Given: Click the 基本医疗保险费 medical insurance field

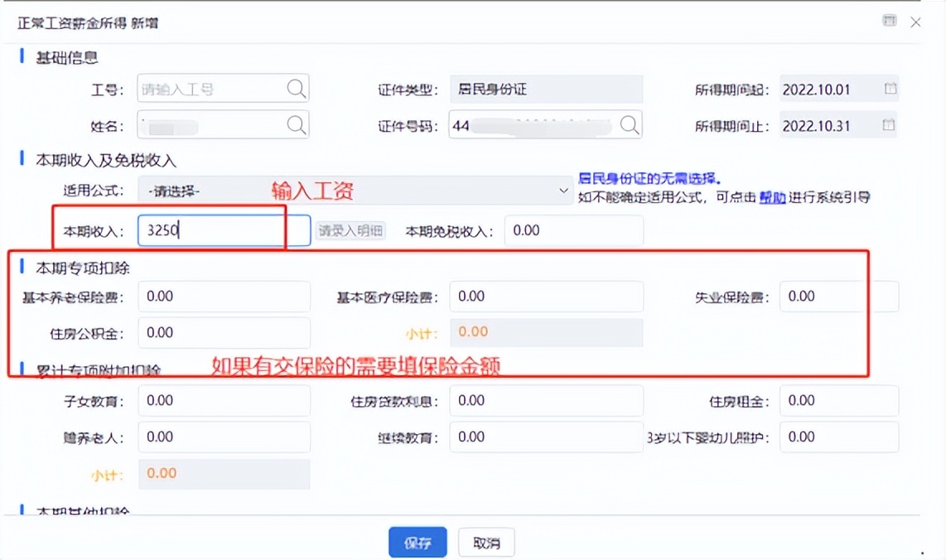Looking at the screenshot, I should [546, 296].
